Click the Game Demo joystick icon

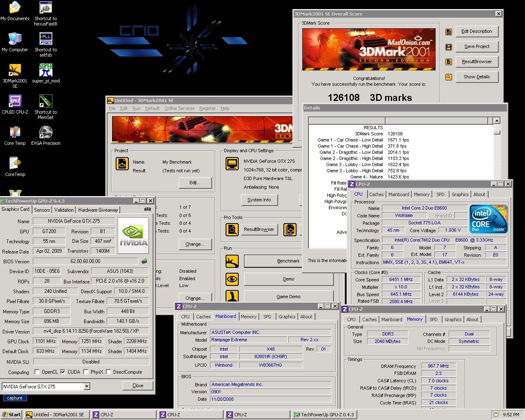[232, 297]
